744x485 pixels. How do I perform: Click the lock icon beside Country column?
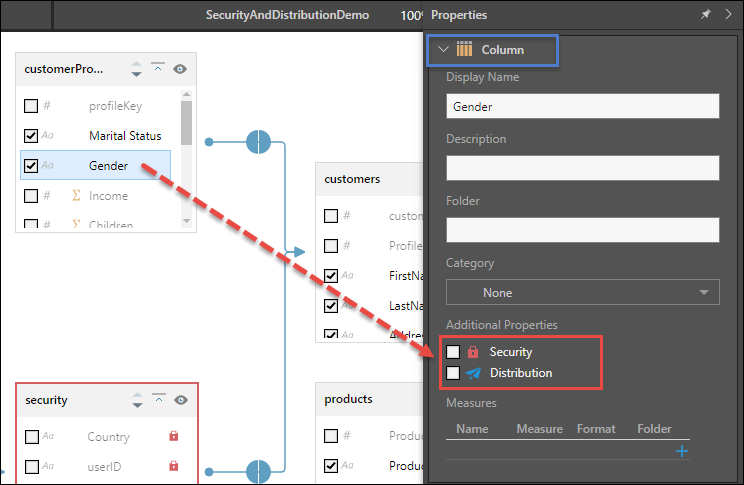tap(173, 437)
